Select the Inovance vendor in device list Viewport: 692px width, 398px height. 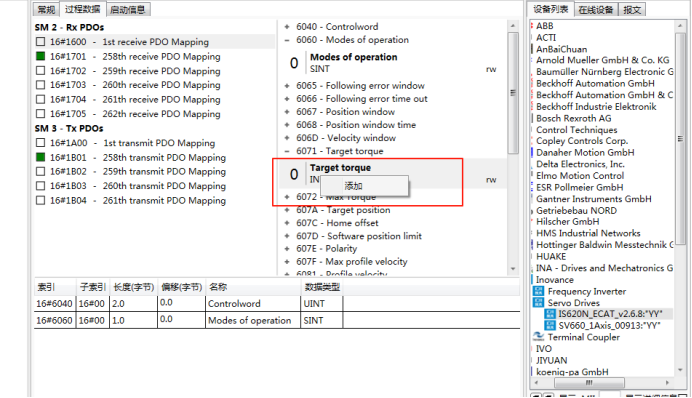555,280
